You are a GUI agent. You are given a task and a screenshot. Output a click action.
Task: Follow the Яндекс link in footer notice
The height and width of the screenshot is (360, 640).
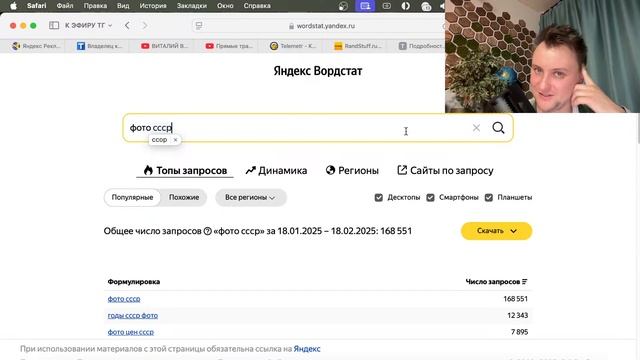(307, 349)
